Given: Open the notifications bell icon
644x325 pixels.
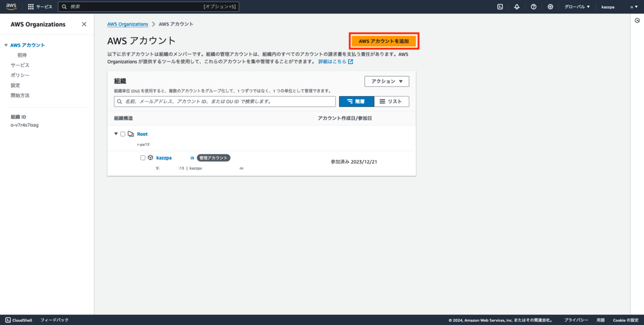Looking at the screenshot, I should (517, 7).
